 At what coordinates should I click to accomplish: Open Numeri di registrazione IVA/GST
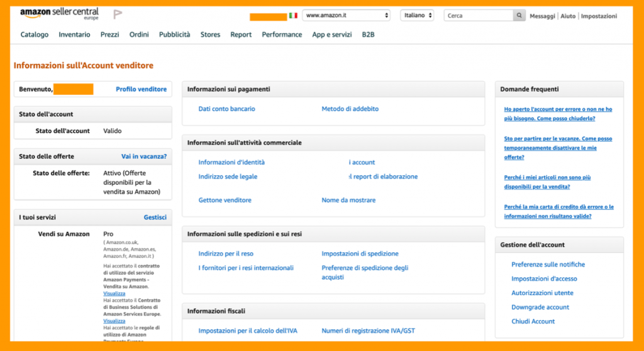coord(369,331)
